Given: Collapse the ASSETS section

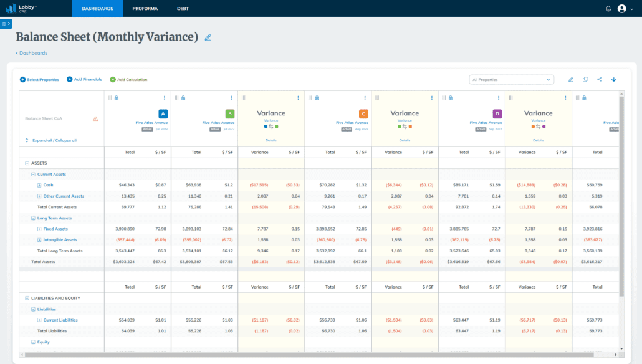Looking at the screenshot, I should [27, 163].
